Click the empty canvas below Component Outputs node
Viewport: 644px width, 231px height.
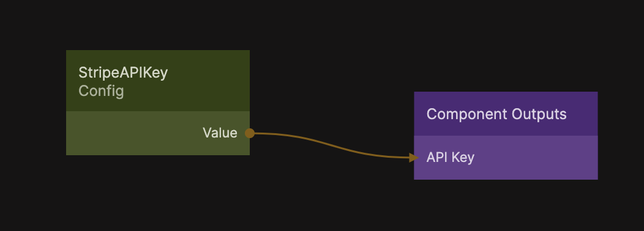coord(506,205)
